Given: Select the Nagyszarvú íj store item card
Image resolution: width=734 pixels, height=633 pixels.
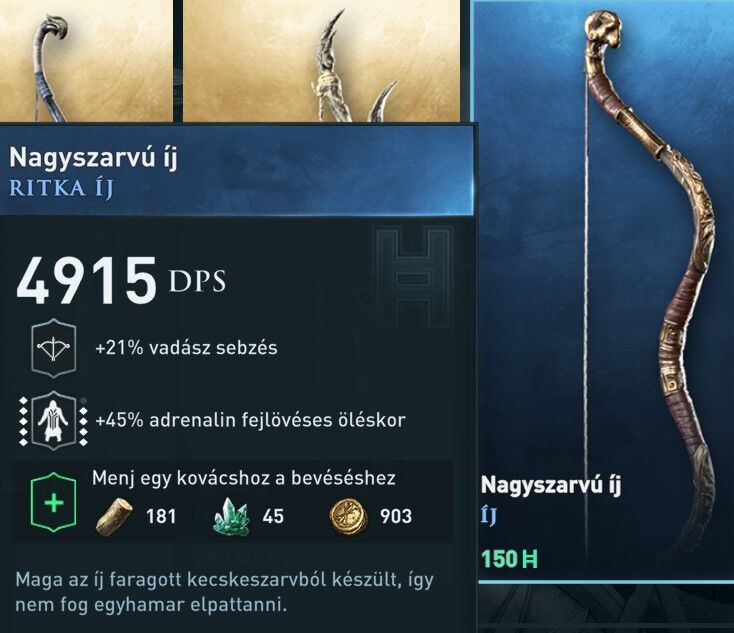Looking at the screenshot, I should 602,292.
